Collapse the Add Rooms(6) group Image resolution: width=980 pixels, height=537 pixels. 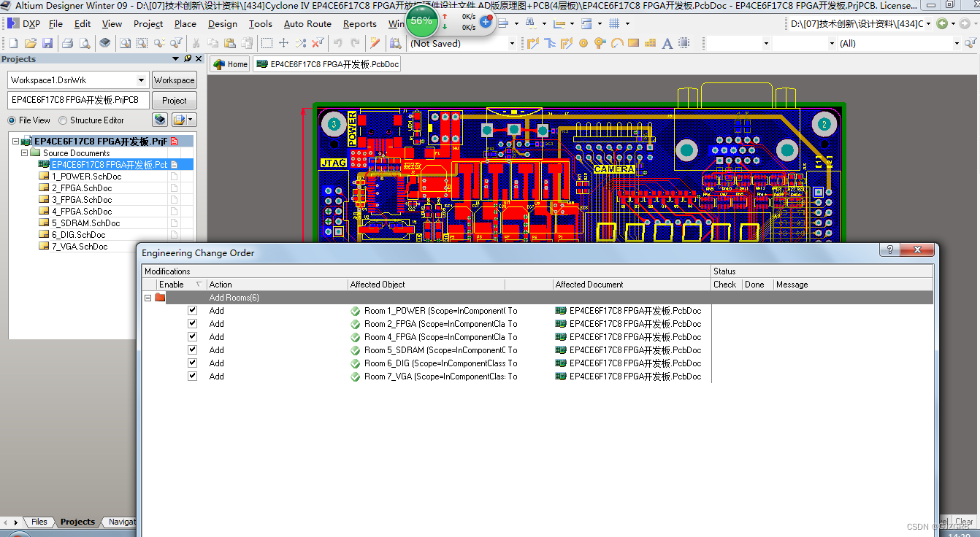[148, 297]
